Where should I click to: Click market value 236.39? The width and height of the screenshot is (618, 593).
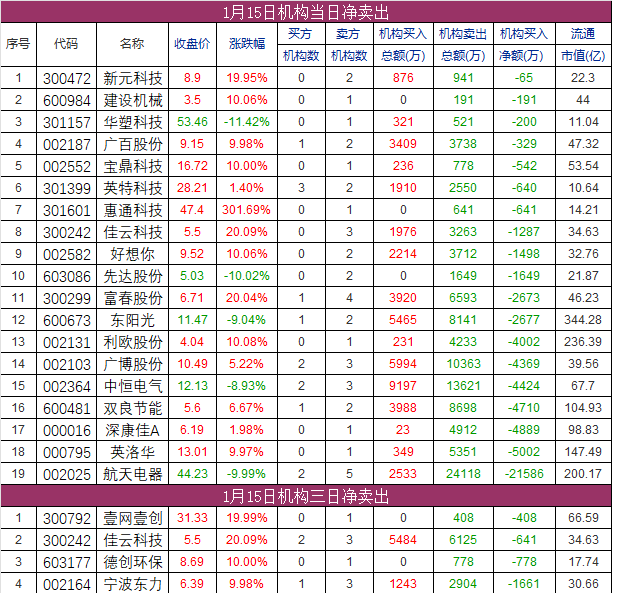(x=583, y=342)
